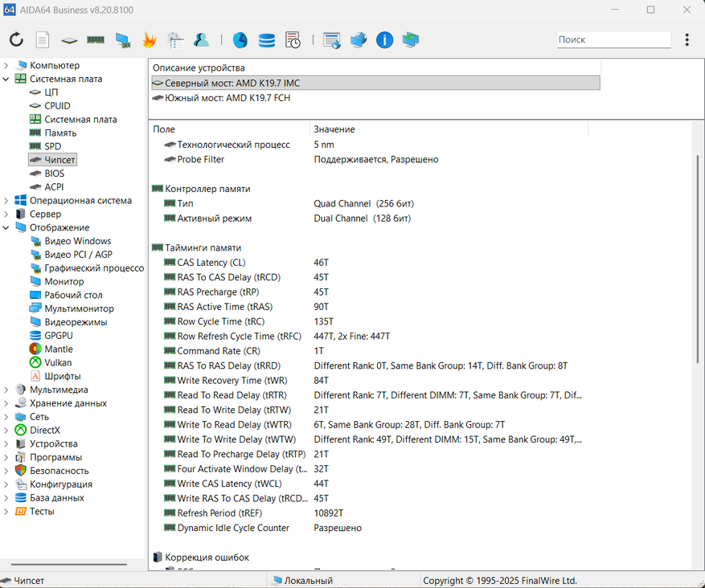Click the tree pane horizontal scrollbar

[x=69, y=564]
